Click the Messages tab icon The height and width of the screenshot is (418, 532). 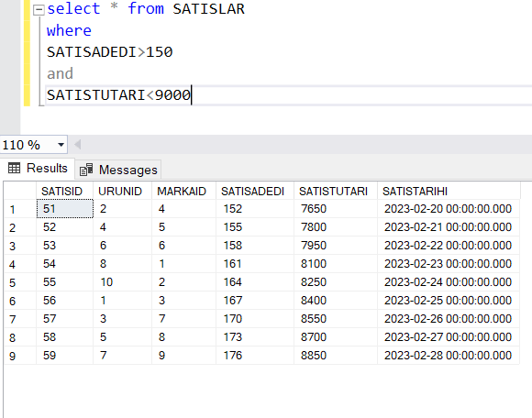(x=86, y=170)
